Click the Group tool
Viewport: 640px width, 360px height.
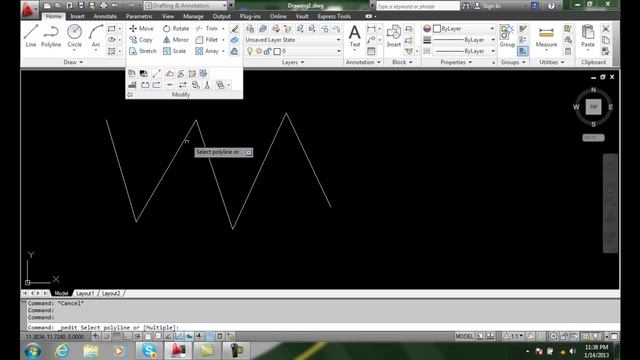pyautogui.click(x=507, y=36)
